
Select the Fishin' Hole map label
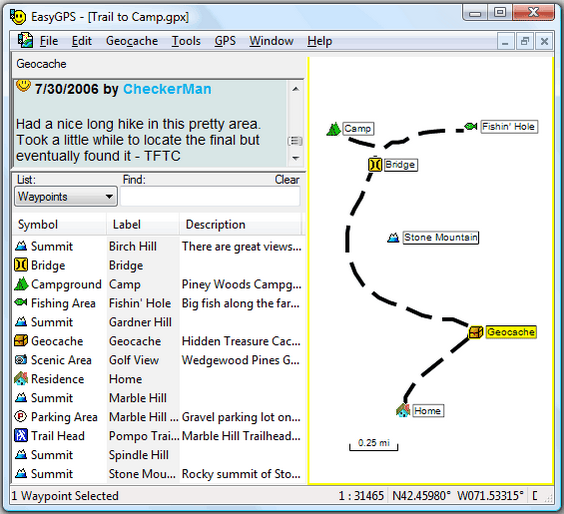[509, 127]
